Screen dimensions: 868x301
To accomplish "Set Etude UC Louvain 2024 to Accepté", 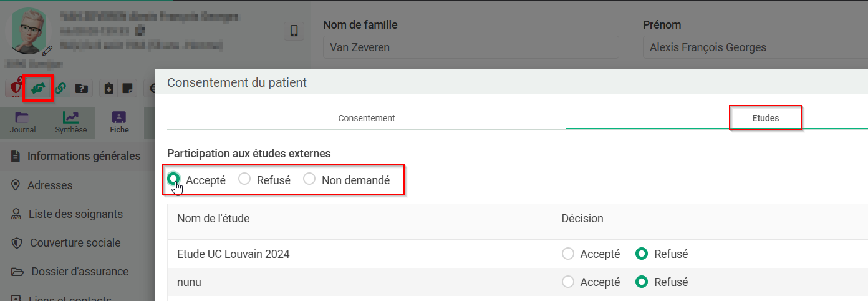I will (x=591, y=254).
